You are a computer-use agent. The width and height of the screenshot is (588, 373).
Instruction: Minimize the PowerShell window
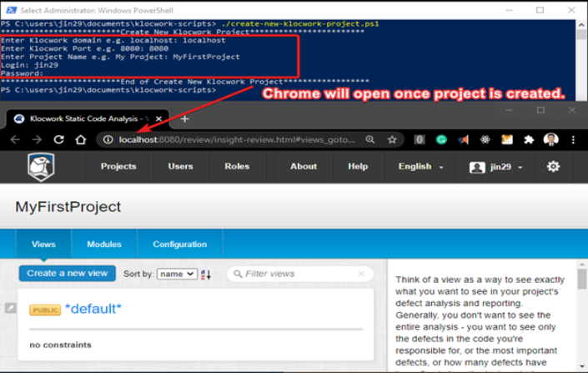pos(509,10)
